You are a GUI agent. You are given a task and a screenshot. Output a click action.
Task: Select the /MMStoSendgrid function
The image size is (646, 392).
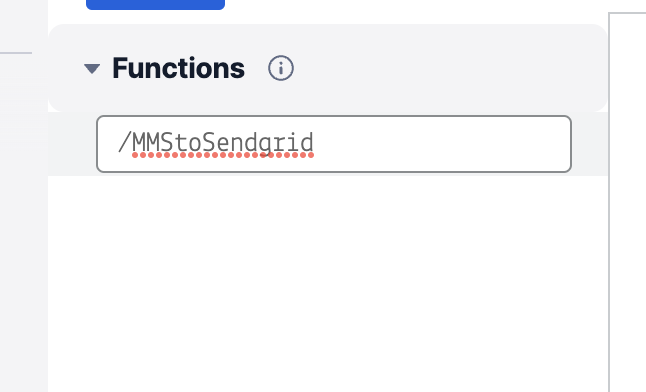334,144
